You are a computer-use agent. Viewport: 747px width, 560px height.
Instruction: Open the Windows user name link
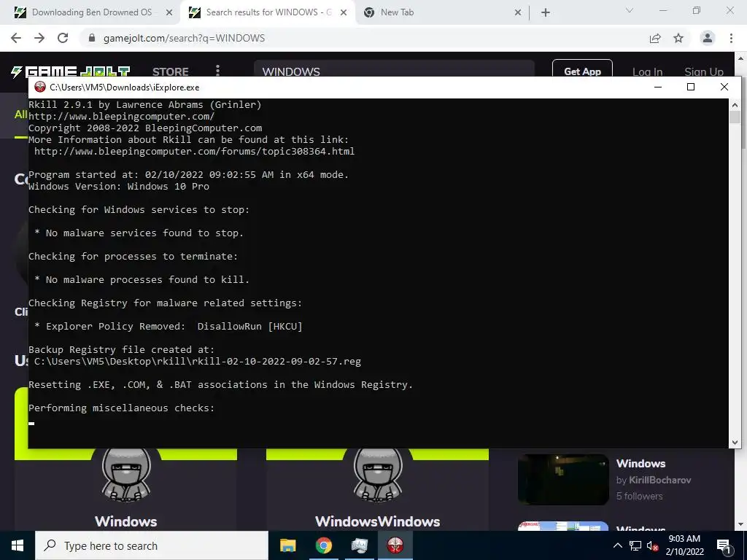click(125, 521)
